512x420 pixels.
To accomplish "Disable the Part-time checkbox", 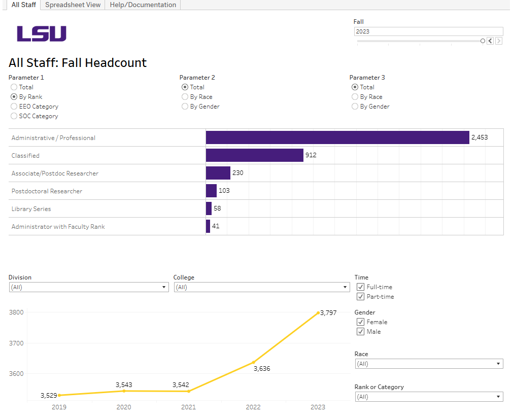I will 360,296.
